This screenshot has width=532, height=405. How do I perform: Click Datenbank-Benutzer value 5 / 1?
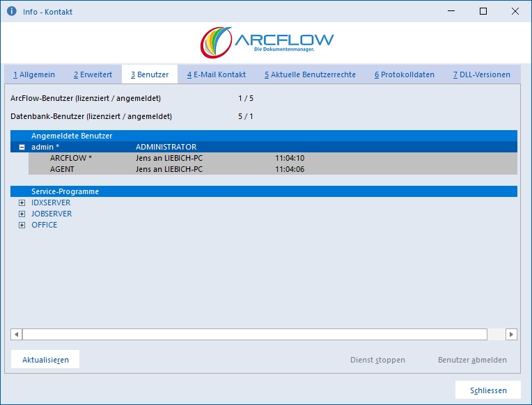click(x=246, y=116)
